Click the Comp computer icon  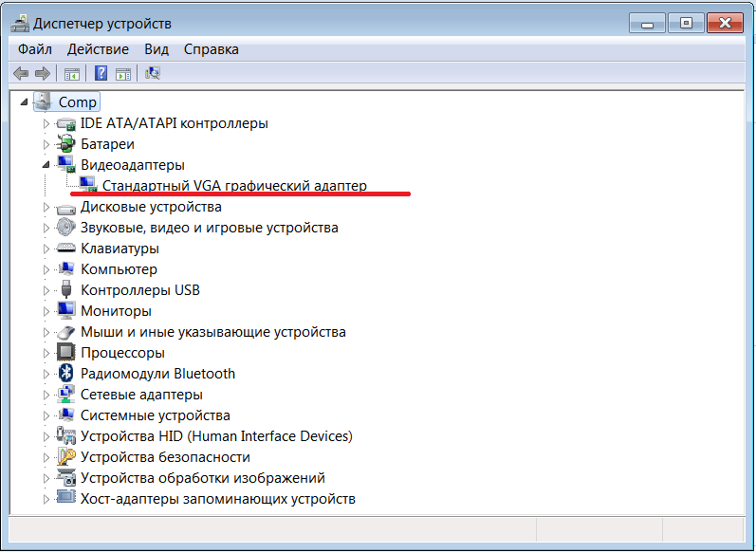pyautogui.click(x=44, y=101)
